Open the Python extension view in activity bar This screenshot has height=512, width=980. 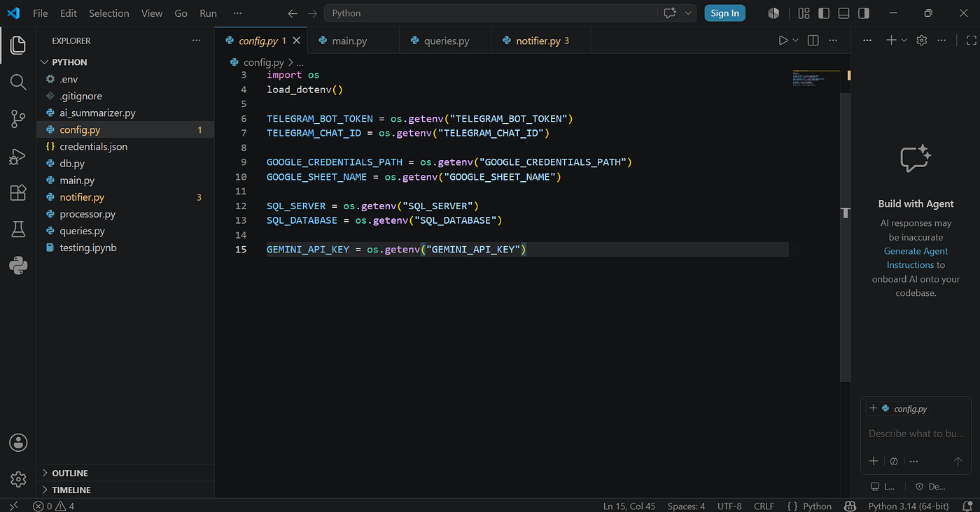pyautogui.click(x=18, y=266)
